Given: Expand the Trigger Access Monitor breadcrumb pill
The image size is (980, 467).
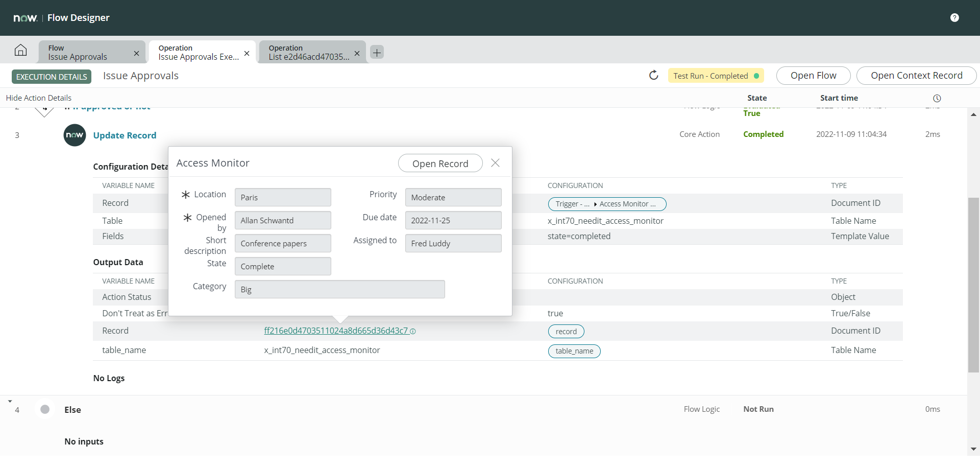Looking at the screenshot, I should [607, 204].
